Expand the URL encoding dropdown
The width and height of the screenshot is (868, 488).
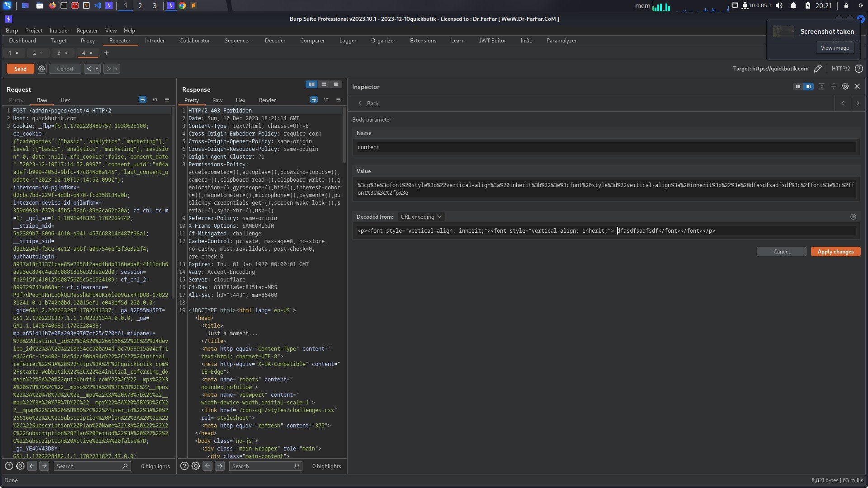pos(421,217)
